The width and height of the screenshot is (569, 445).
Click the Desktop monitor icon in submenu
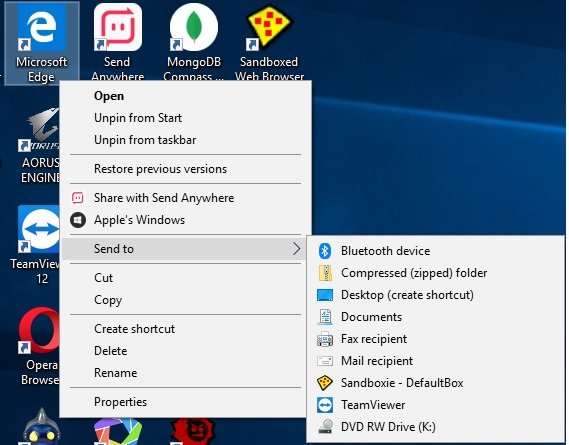[x=325, y=295]
